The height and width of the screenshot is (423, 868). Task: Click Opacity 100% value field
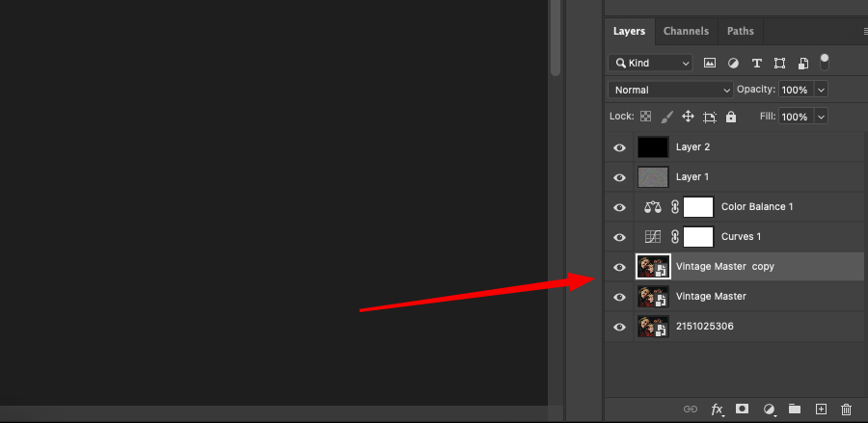796,90
